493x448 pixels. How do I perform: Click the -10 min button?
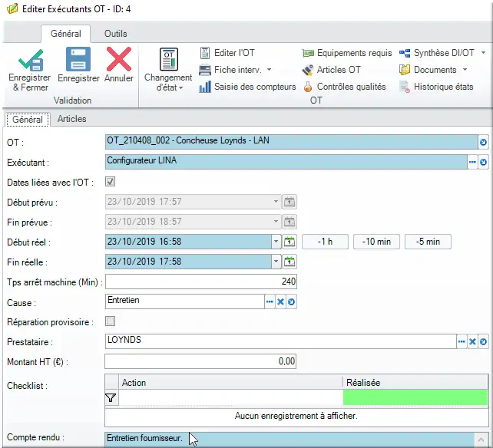[x=376, y=242]
